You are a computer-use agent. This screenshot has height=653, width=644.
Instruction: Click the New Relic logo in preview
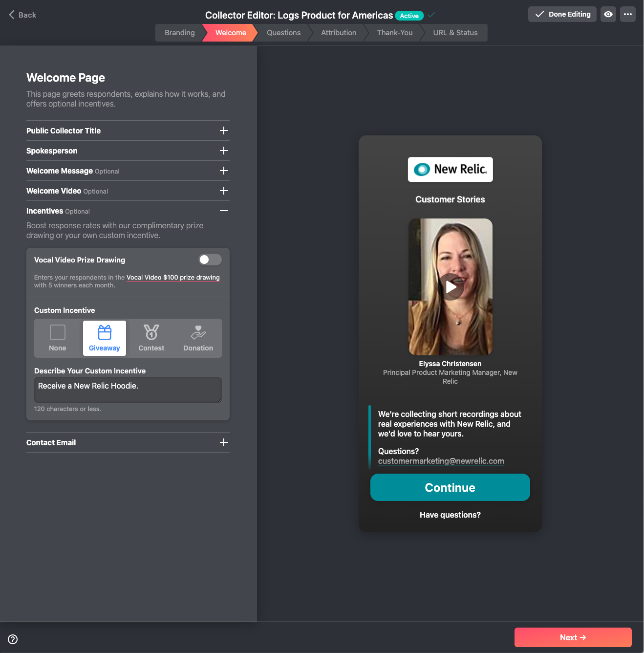coord(450,169)
